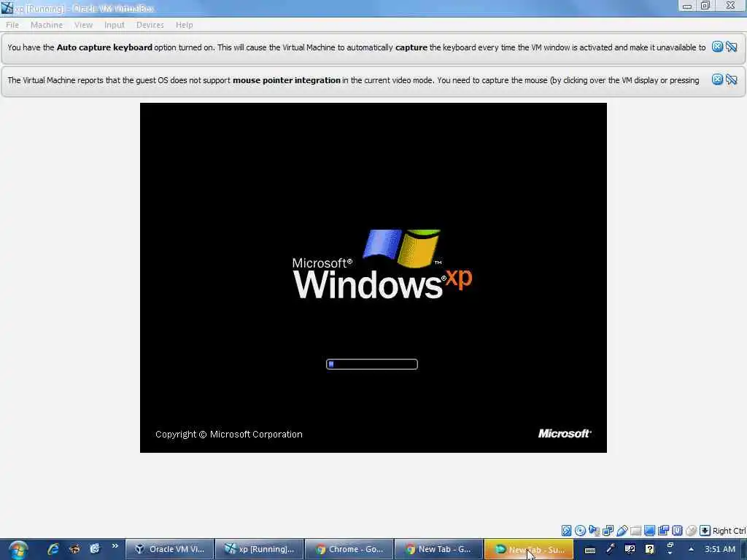747x560 pixels.
Task: Click the keyboard capture arrow indicator
Action: pyautogui.click(x=705, y=531)
